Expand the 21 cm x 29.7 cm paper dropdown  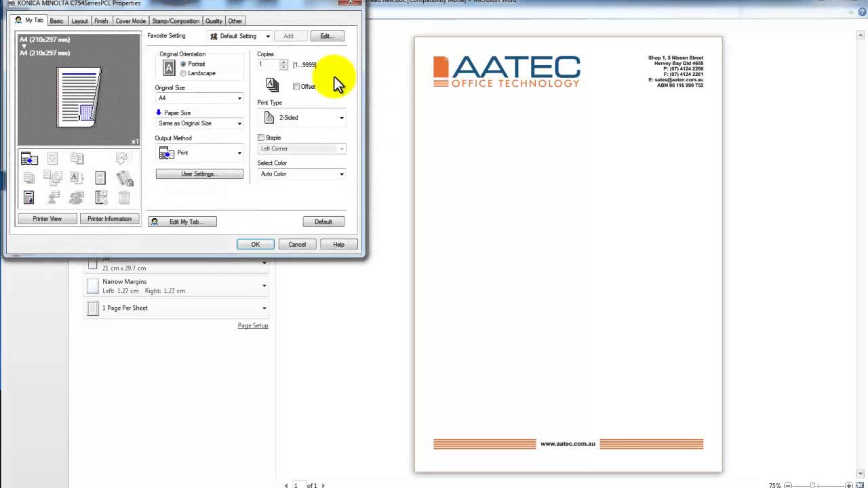(264, 264)
